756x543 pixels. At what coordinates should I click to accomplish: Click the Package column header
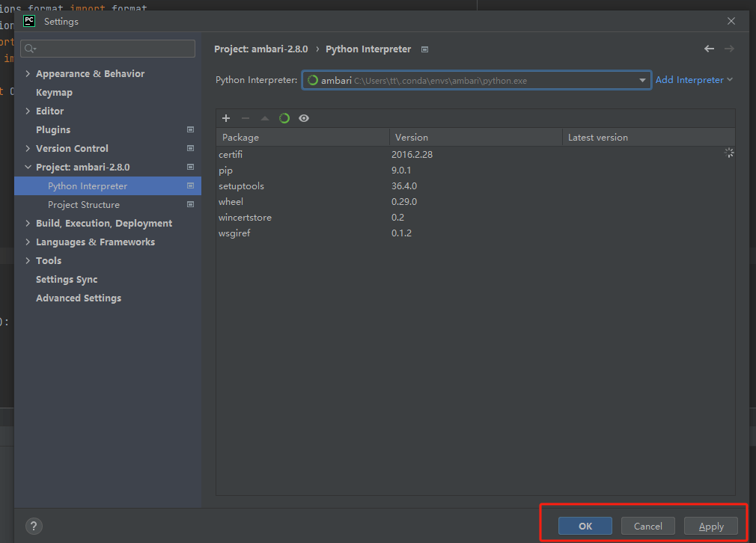pyautogui.click(x=303, y=138)
